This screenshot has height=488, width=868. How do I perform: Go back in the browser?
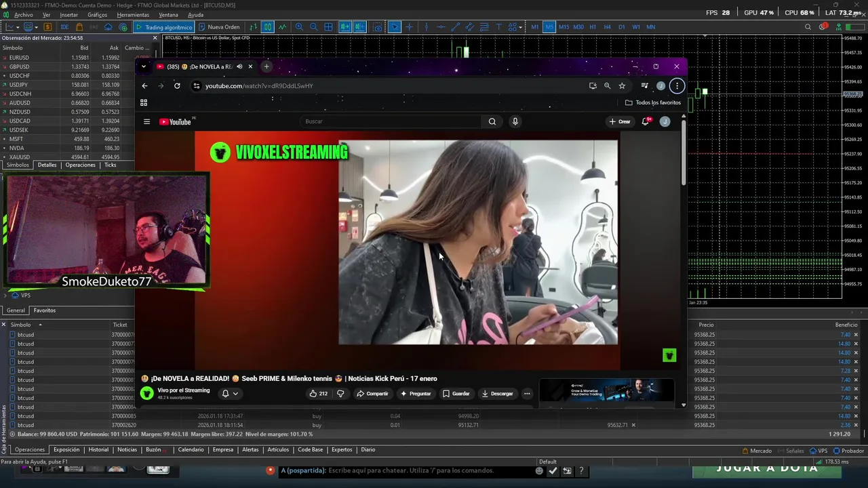(x=144, y=86)
